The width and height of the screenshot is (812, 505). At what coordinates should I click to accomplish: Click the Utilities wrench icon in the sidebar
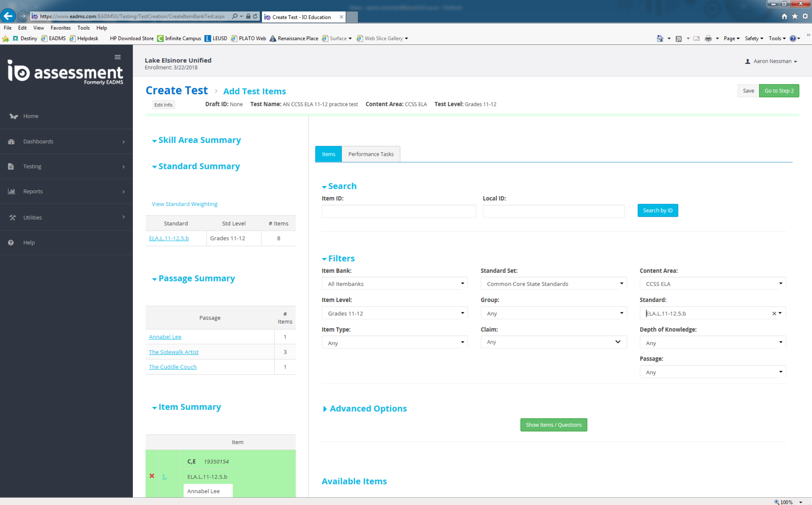[12, 218]
